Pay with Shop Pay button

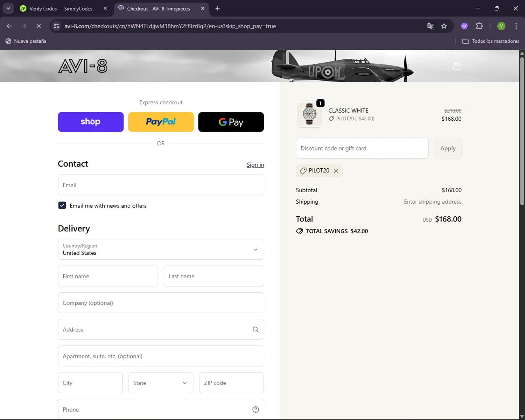(x=91, y=122)
